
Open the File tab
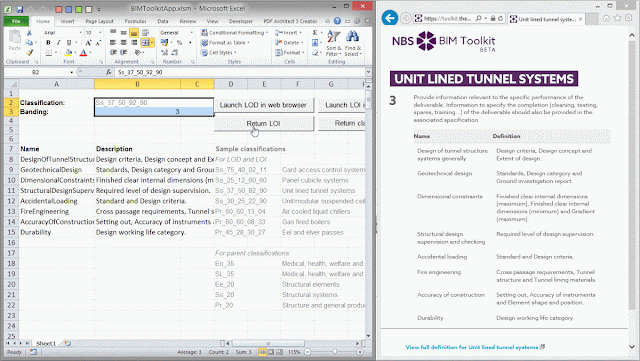pyautogui.click(x=16, y=21)
